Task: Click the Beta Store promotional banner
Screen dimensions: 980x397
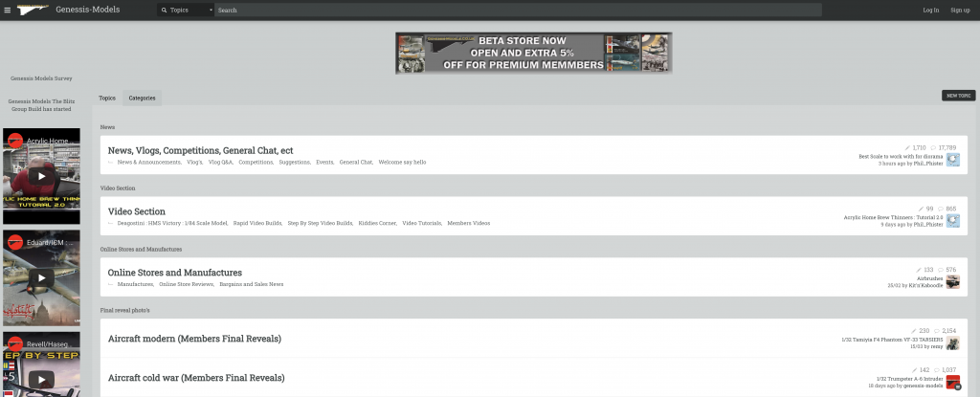Action: pos(534,54)
